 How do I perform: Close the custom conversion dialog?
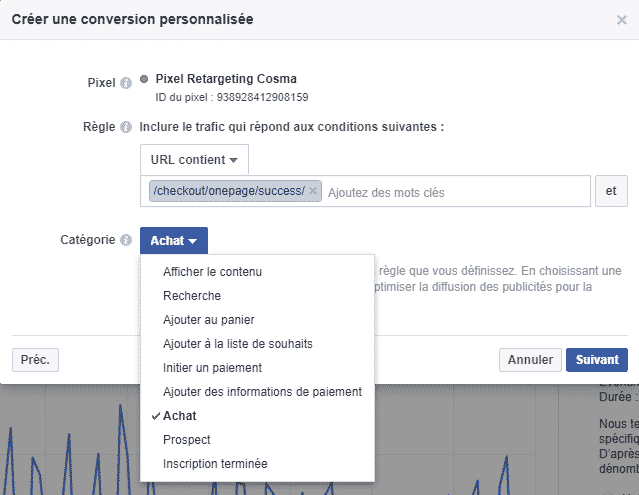(x=621, y=19)
